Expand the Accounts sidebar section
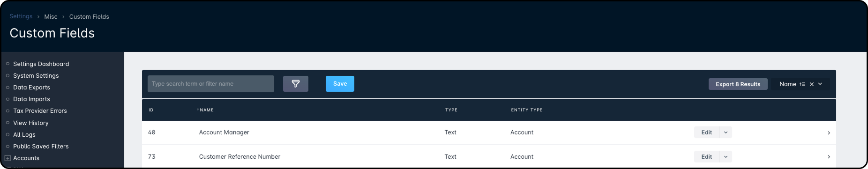 tap(7, 158)
